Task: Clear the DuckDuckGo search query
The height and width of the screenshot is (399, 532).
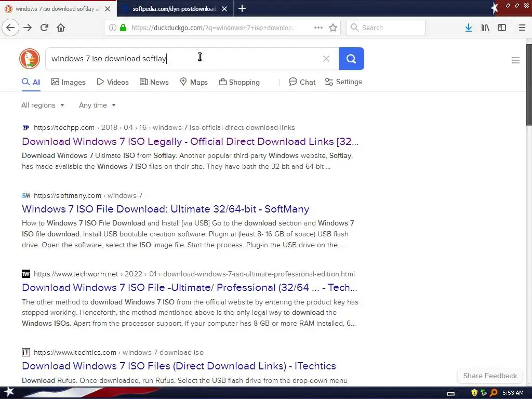Action: (326, 59)
